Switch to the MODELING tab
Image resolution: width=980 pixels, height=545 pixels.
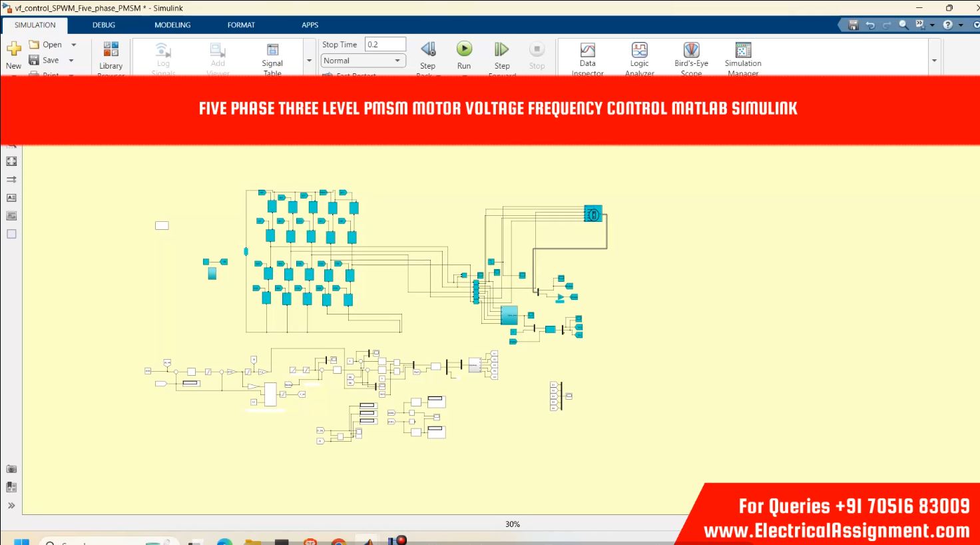point(172,25)
